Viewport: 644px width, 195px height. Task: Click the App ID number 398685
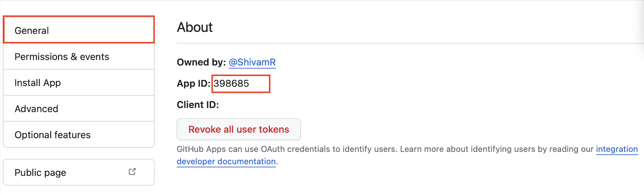tap(231, 84)
